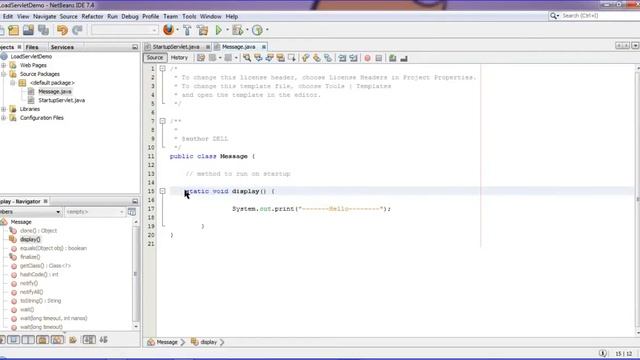Click the Uncomment editor toolbar icon

pyautogui.click(x=404, y=58)
